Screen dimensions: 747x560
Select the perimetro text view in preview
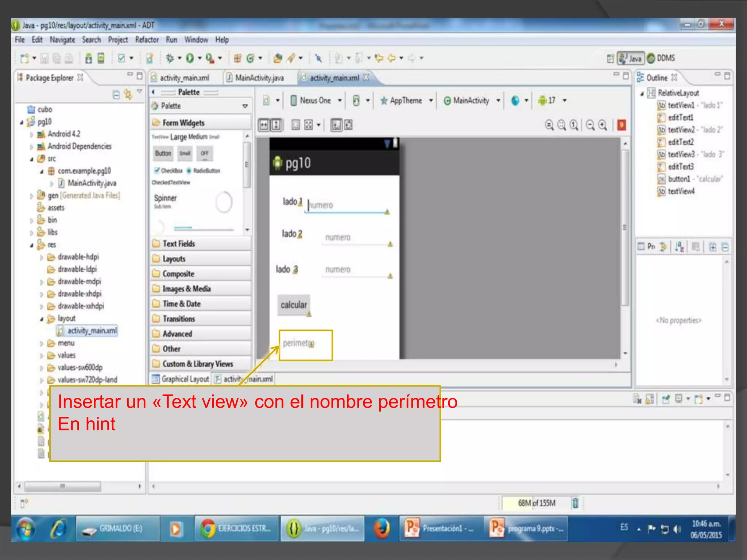pyautogui.click(x=298, y=343)
